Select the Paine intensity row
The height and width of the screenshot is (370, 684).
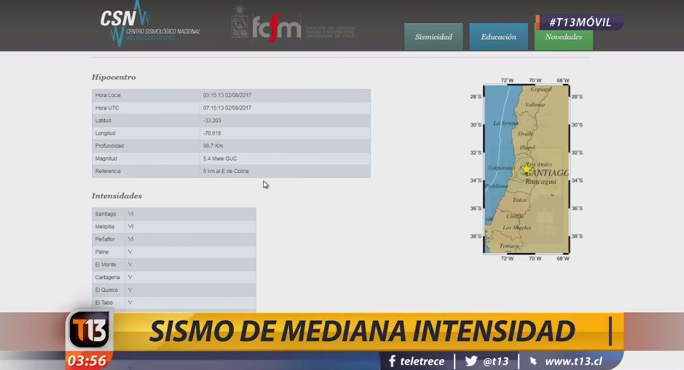[x=174, y=252]
